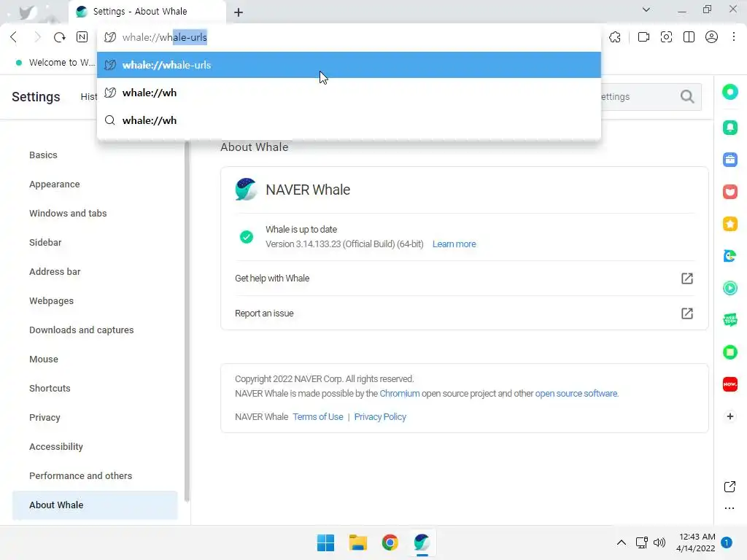This screenshot has width=747, height=560.
Task: Click the settings search magnifier
Action: click(687, 97)
